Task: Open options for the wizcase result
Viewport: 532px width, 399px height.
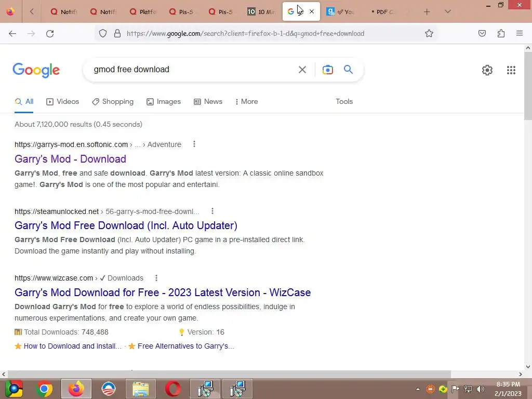Action: click(156, 278)
